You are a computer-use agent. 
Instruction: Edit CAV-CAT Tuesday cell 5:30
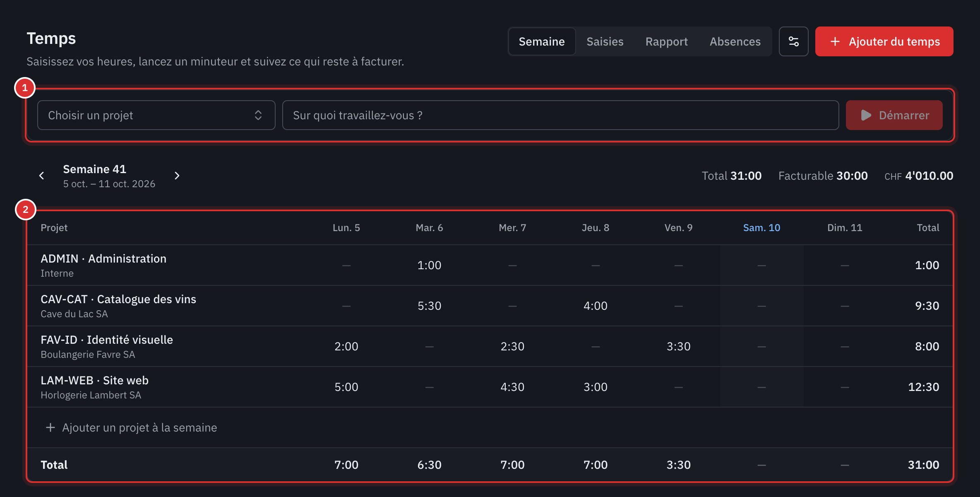tap(429, 306)
